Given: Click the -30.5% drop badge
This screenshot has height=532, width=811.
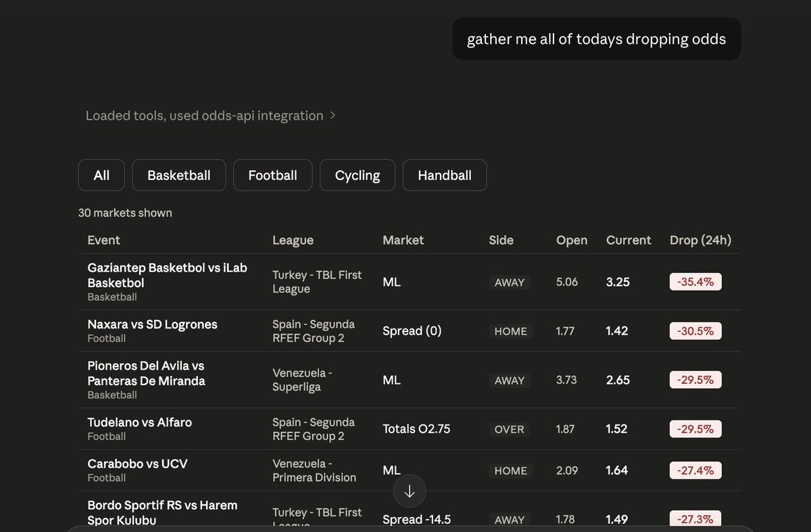Looking at the screenshot, I should [695, 331].
